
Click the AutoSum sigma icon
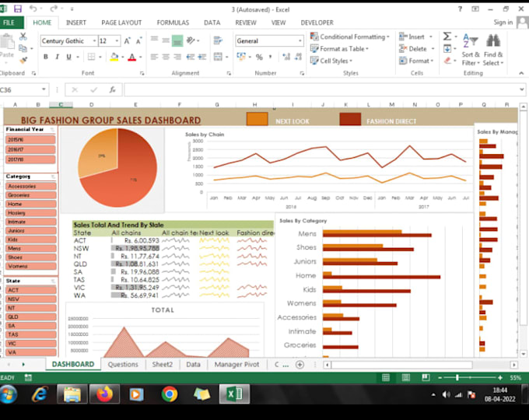tap(447, 36)
